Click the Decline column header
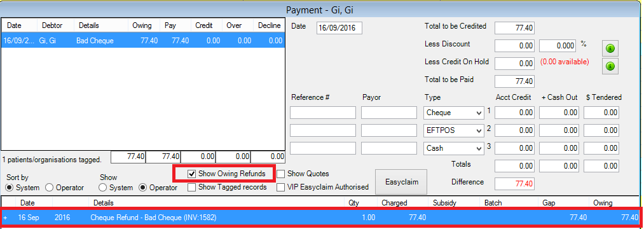This screenshot has width=644, height=229. point(270,25)
